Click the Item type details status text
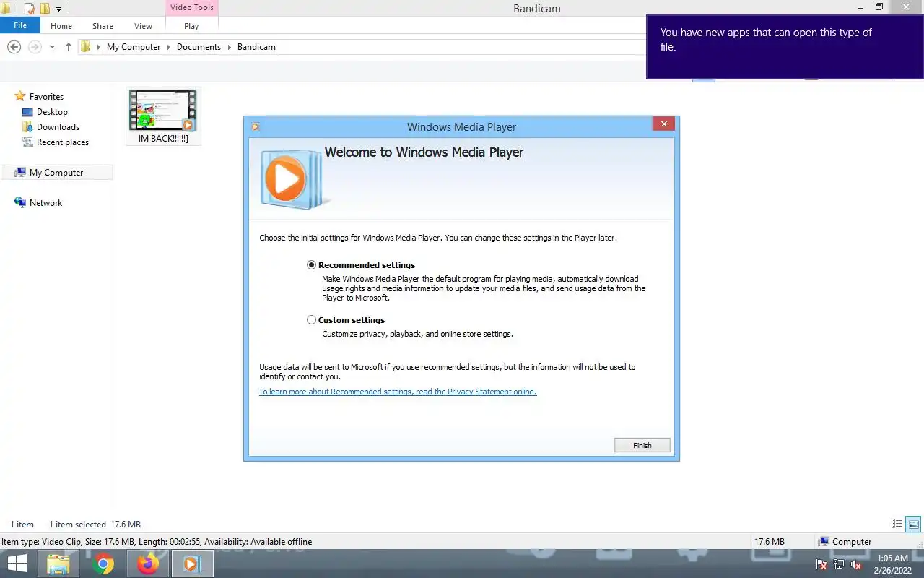Image resolution: width=924 pixels, height=578 pixels. (157, 542)
